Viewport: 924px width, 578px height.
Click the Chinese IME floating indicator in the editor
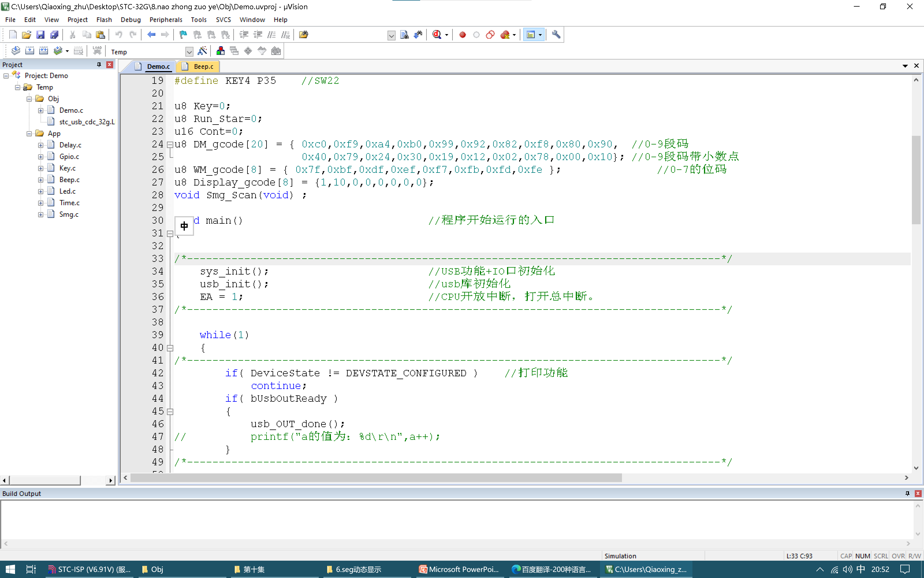click(x=184, y=226)
